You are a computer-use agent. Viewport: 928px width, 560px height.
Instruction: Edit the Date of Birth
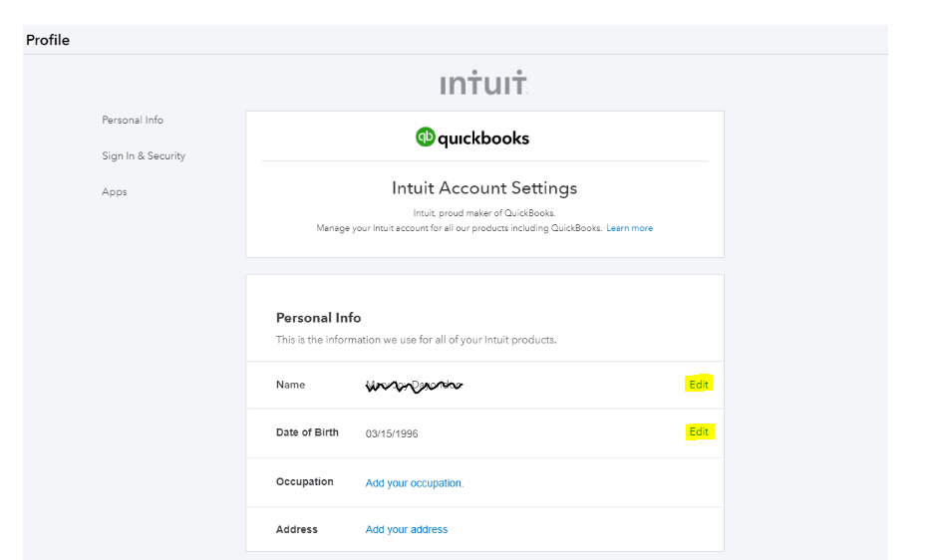click(x=699, y=431)
